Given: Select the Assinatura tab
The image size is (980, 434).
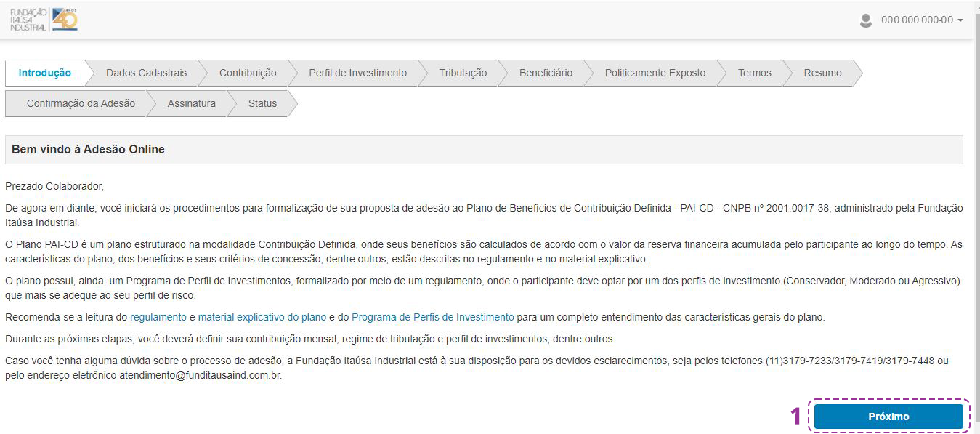Looking at the screenshot, I should [191, 103].
